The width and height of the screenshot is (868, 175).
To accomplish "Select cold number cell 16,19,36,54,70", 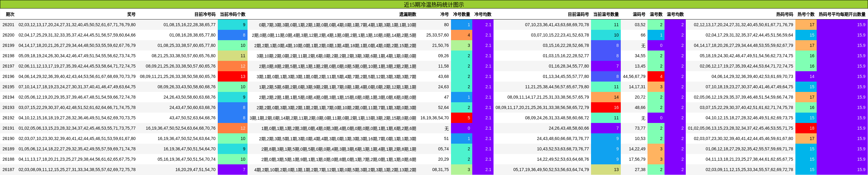I will [x=435, y=118].
